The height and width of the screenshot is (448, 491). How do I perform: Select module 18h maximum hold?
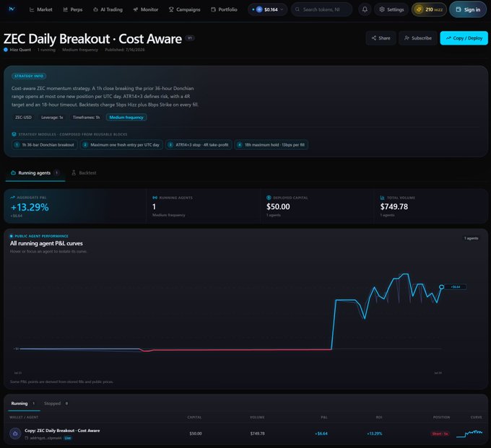coord(271,145)
